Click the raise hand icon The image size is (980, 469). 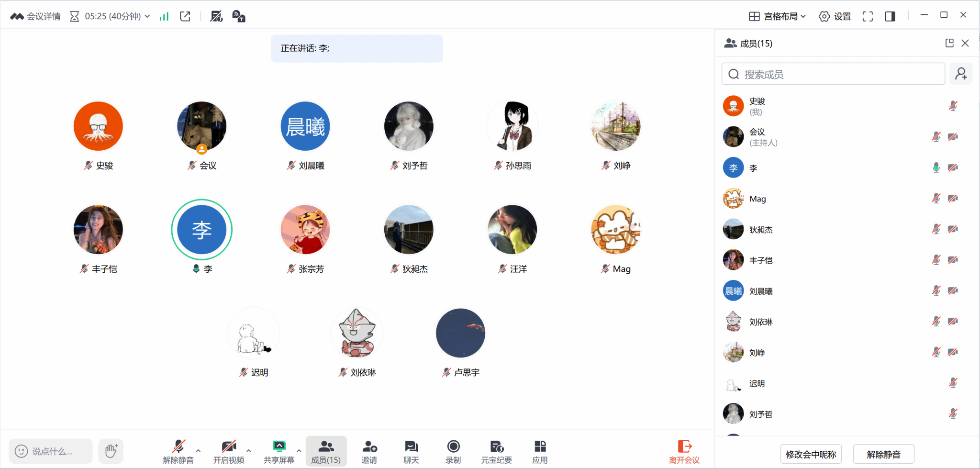[x=111, y=451]
